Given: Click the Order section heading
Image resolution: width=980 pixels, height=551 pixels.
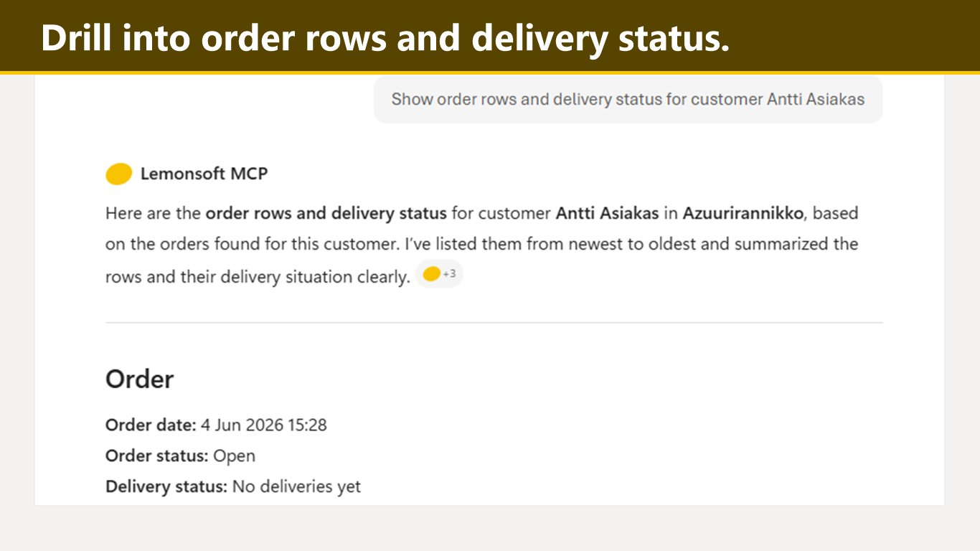Looking at the screenshot, I should [x=139, y=379].
